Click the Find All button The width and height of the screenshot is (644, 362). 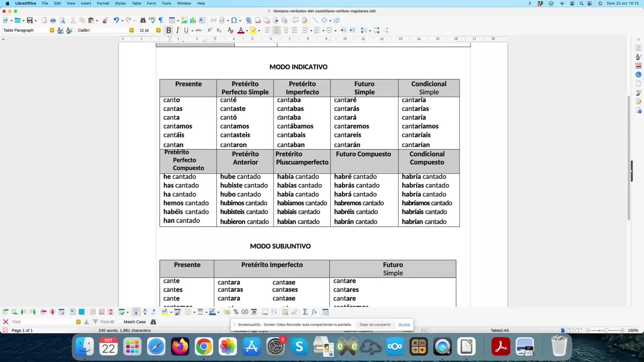(107, 322)
